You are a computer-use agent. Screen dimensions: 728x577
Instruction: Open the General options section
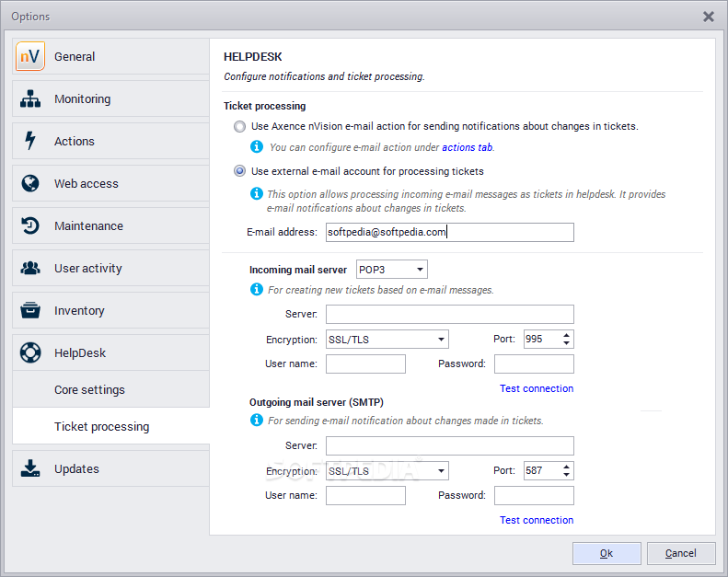110,56
